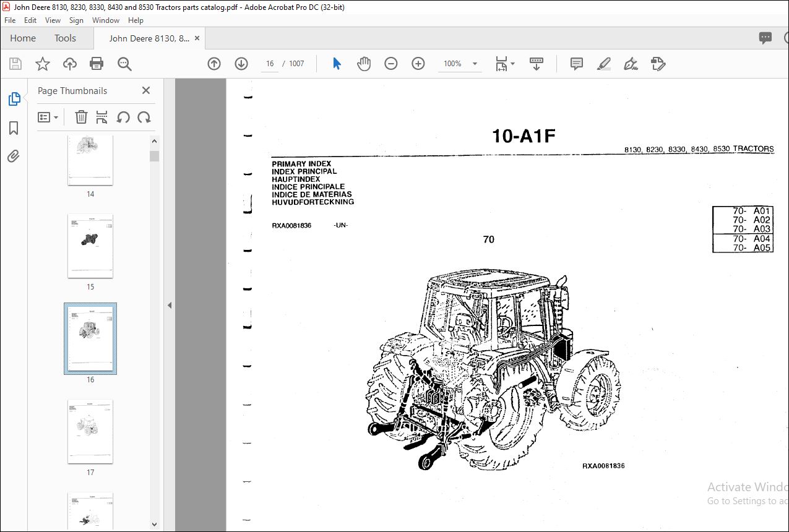789x532 pixels.
Task: Click the 70- A05 index entry
Action: click(751, 247)
